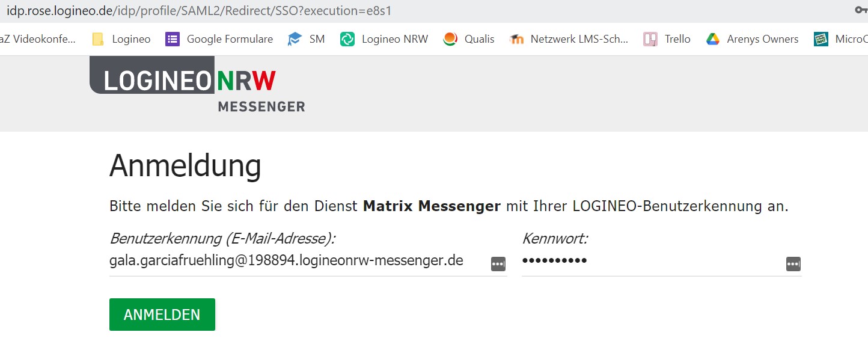
Task: Open the Logineo bookmark folder
Action: [121, 39]
